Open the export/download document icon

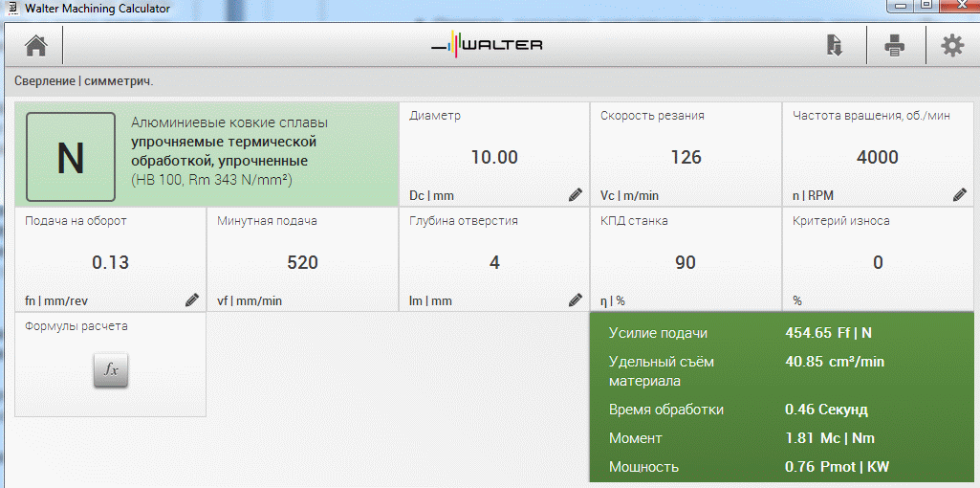(835, 46)
